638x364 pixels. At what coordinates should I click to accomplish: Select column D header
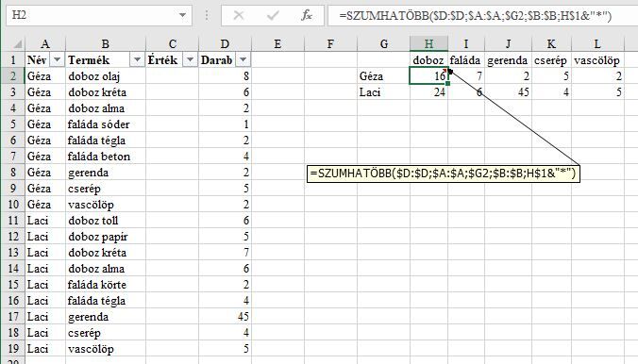[x=225, y=43]
